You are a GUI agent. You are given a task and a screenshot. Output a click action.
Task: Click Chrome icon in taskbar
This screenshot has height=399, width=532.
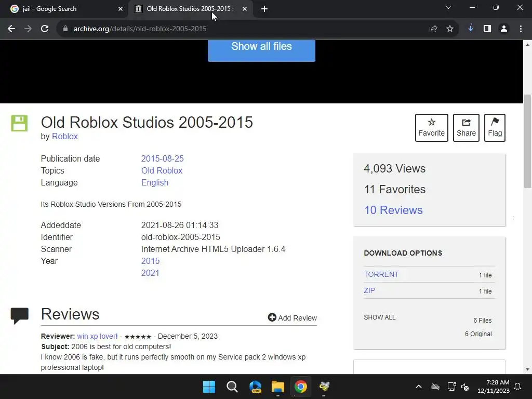point(301,387)
